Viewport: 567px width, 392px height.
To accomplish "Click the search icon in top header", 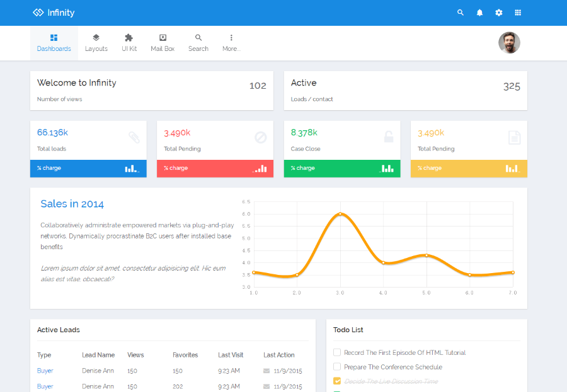I will (461, 13).
